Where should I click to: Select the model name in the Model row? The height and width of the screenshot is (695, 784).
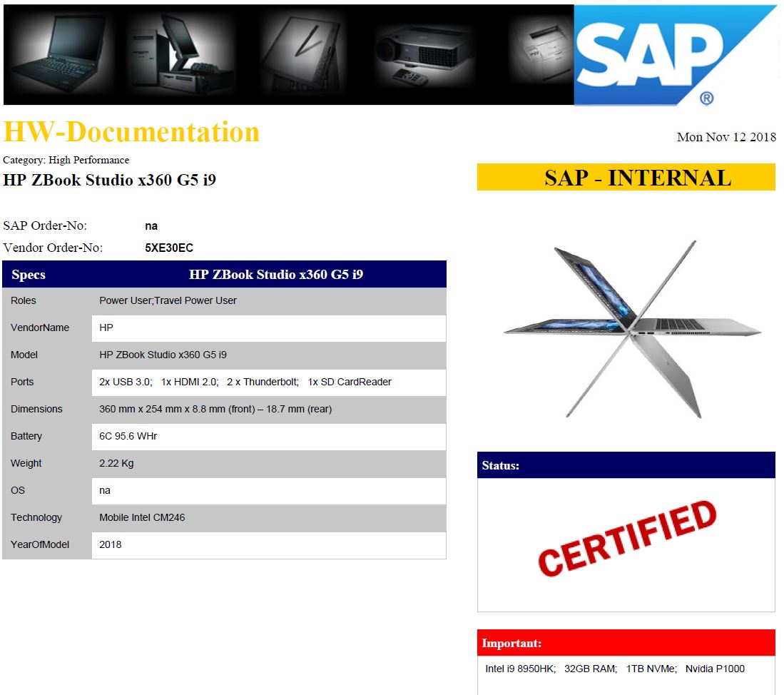coord(163,355)
